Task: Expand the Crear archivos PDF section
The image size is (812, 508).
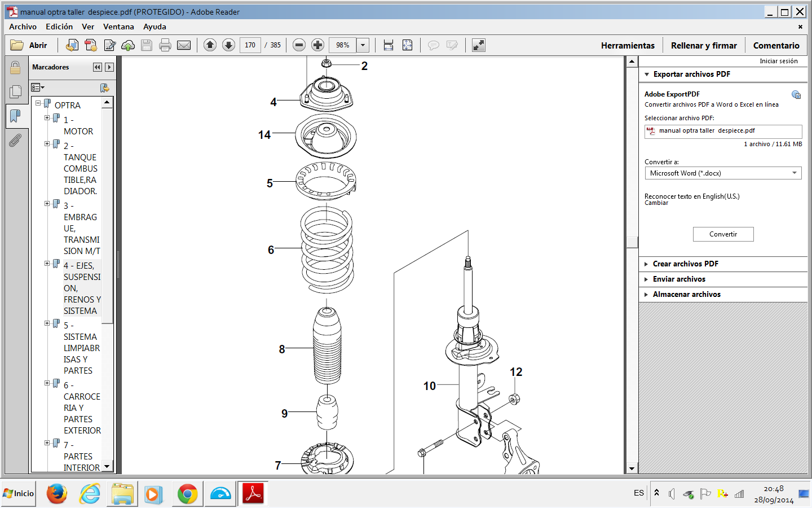Action: click(646, 264)
